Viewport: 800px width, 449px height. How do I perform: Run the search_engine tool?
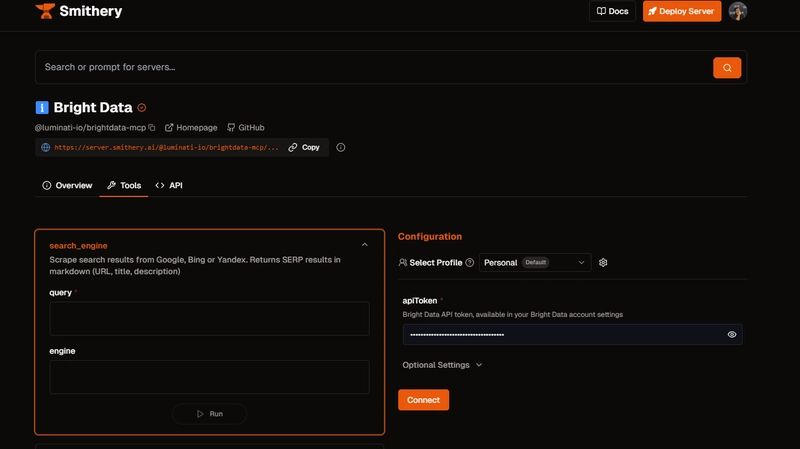(210, 414)
